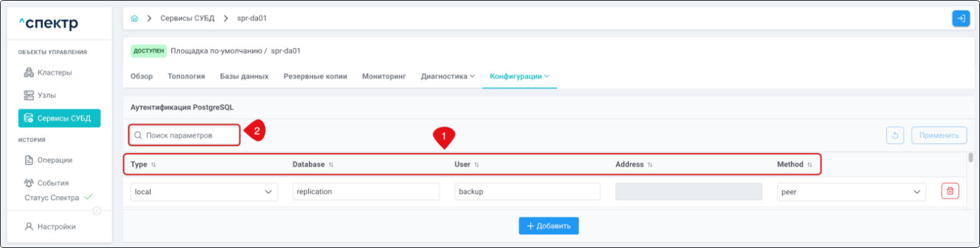Open Кластеры in the sidebar
The image size is (980, 248).
tap(54, 73)
